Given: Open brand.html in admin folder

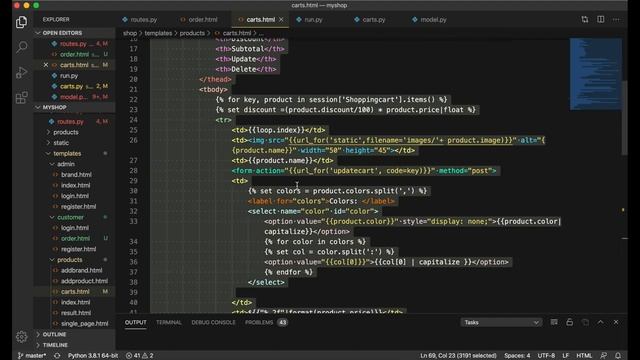Looking at the screenshot, I should point(76,175).
